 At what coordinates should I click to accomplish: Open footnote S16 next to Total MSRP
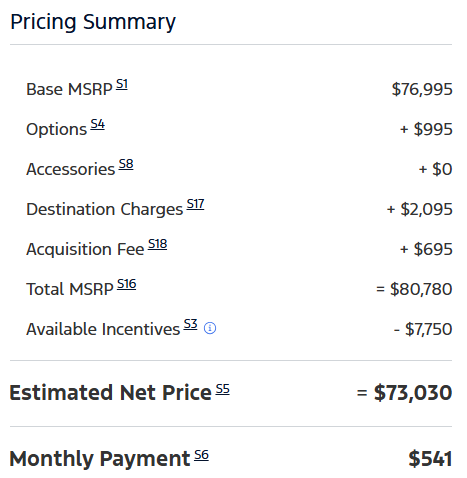coord(127,284)
